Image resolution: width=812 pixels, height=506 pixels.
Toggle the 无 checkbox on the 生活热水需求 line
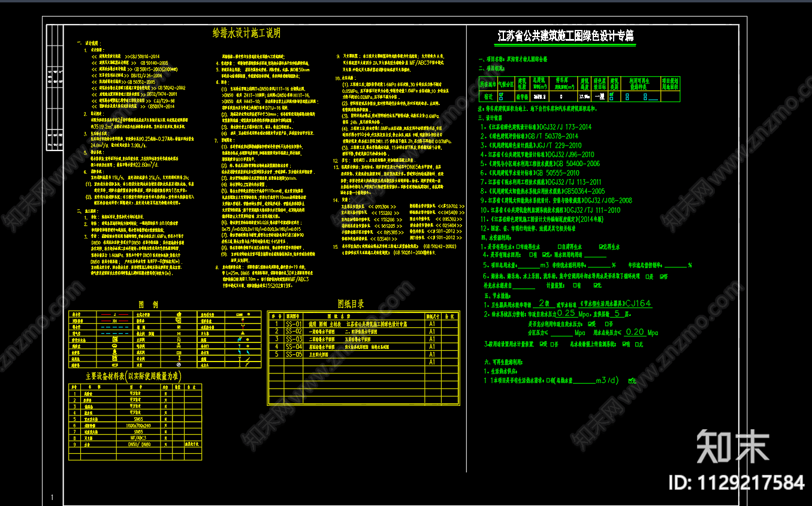click(630, 381)
